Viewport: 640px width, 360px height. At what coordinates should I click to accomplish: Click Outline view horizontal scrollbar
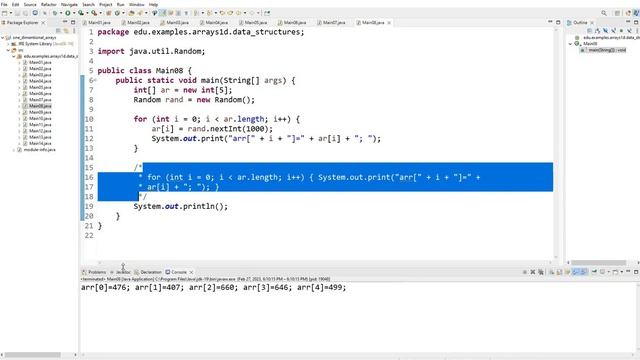point(598,262)
